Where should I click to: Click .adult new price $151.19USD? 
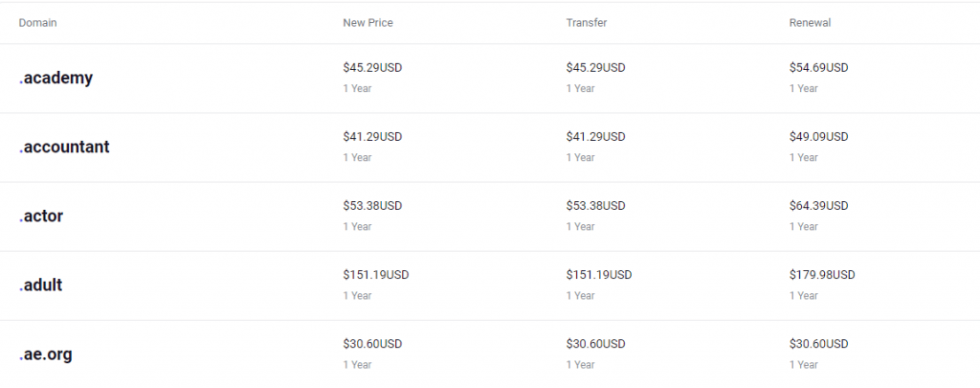375,275
